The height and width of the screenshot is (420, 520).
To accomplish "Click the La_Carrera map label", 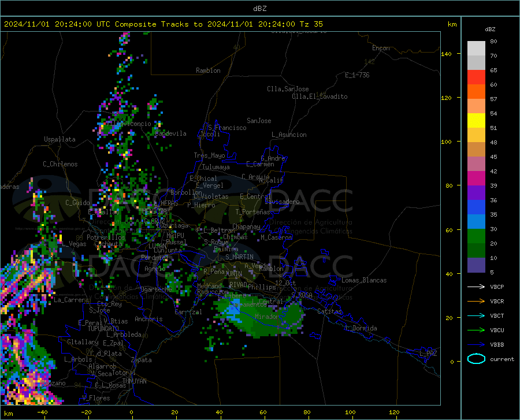I will [x=71, y=300].
